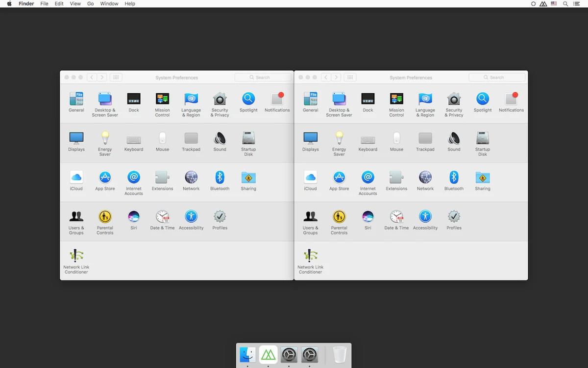The width and height of the screenshot is (588, 368).
Task: Open Trash in the Dock
Action: (340, 355)
